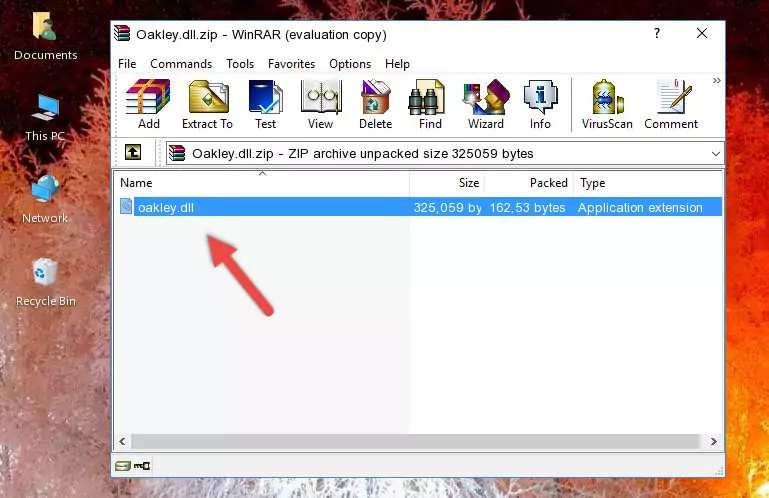Launch the Wizard tool
The width and height of the screenshot is (769, 498).
pos(486,105)
